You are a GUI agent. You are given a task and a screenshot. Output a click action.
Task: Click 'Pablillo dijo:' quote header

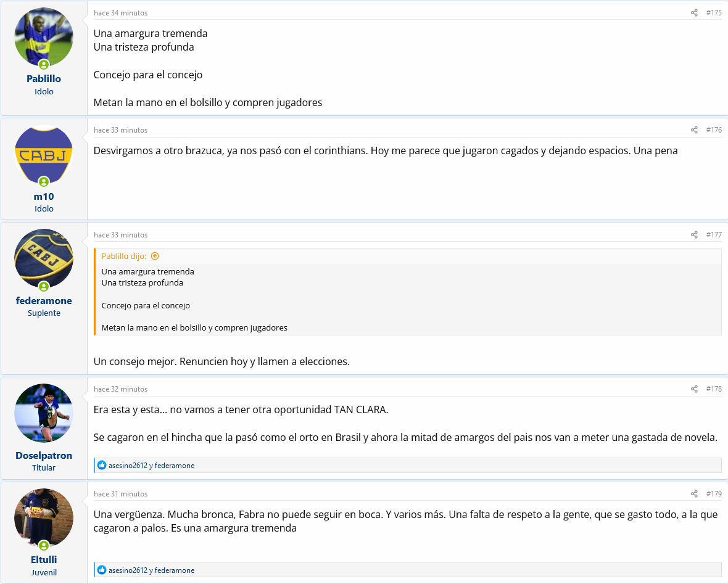point(124,257)
